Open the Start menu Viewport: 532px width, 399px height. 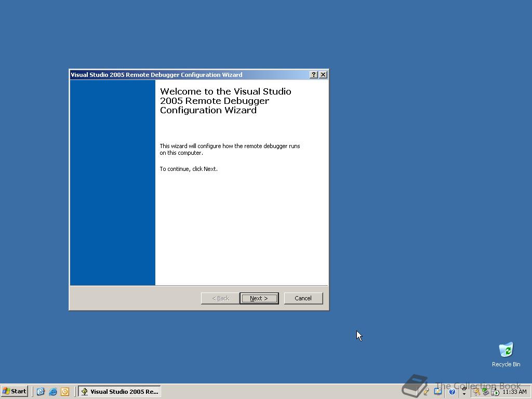14,391
